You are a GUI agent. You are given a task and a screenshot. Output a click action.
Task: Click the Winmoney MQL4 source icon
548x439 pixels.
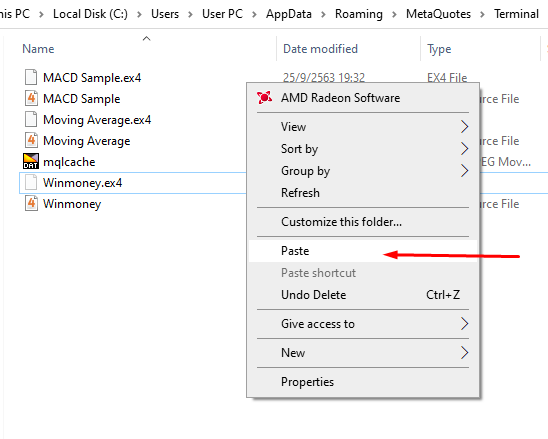coord(31,203)
